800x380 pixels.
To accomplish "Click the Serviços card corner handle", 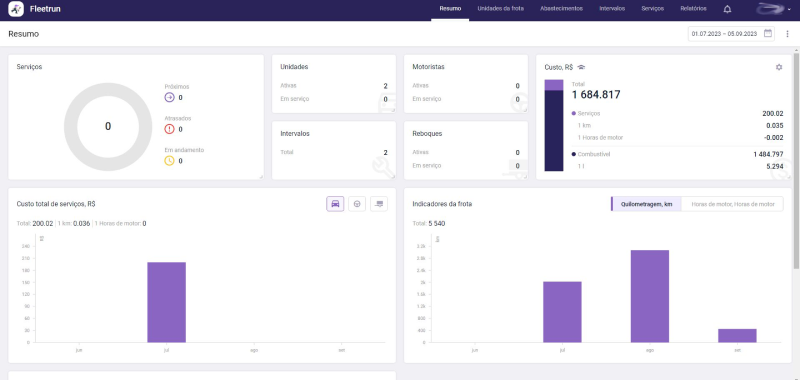I will point(261,176).
